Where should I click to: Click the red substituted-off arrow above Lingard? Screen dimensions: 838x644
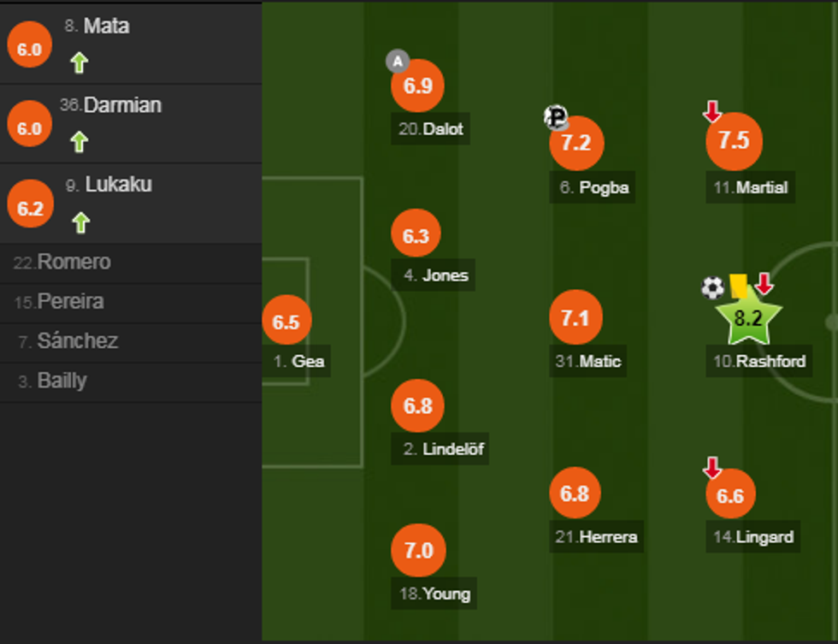[x=711, y=468]
